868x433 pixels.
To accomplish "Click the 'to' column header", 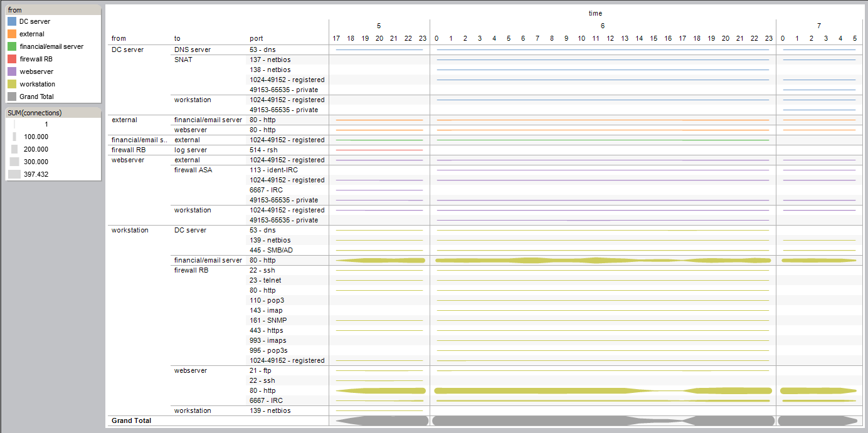I will (177, 39).
